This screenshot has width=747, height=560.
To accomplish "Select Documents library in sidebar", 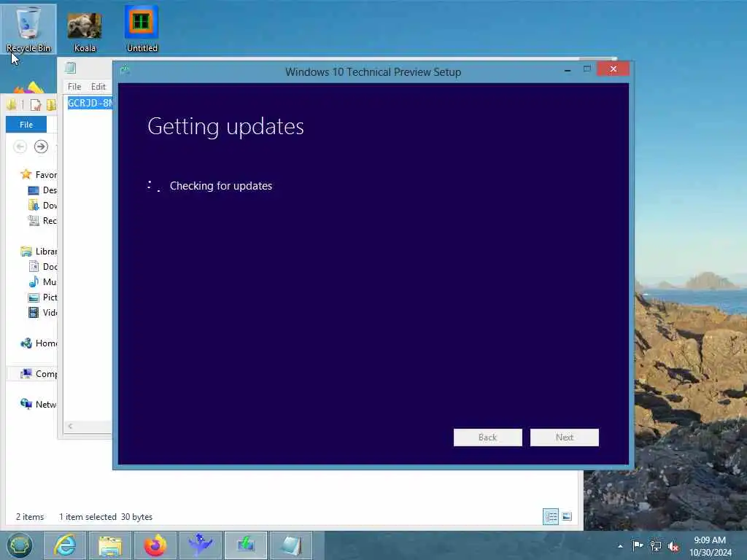I will coord(43,267).
